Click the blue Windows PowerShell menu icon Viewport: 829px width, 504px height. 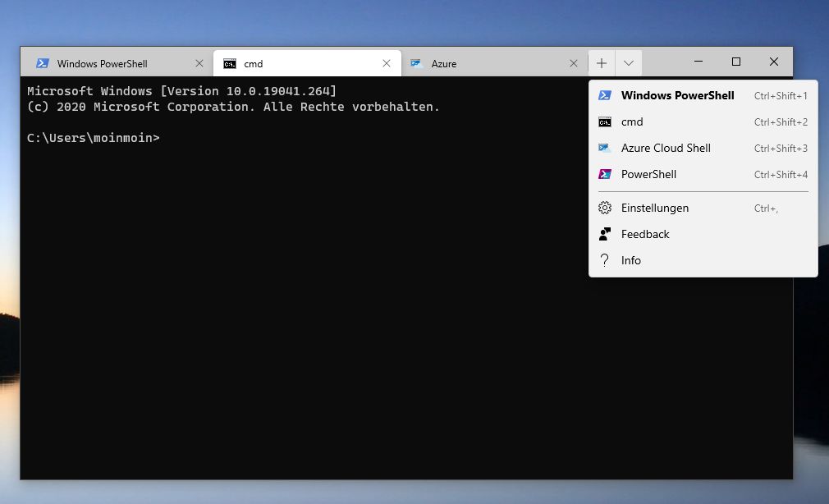pyautogui.click(x=605, y=95)
